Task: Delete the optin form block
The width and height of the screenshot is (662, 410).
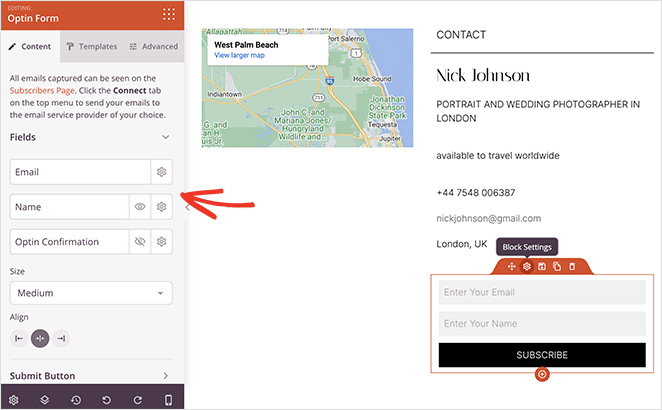Action: click(x=572, y=266)
